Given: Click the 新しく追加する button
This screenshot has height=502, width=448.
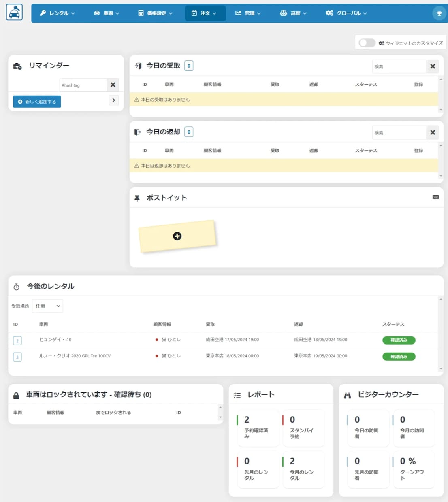Looking at the screenshot, I should click(37, 102).
